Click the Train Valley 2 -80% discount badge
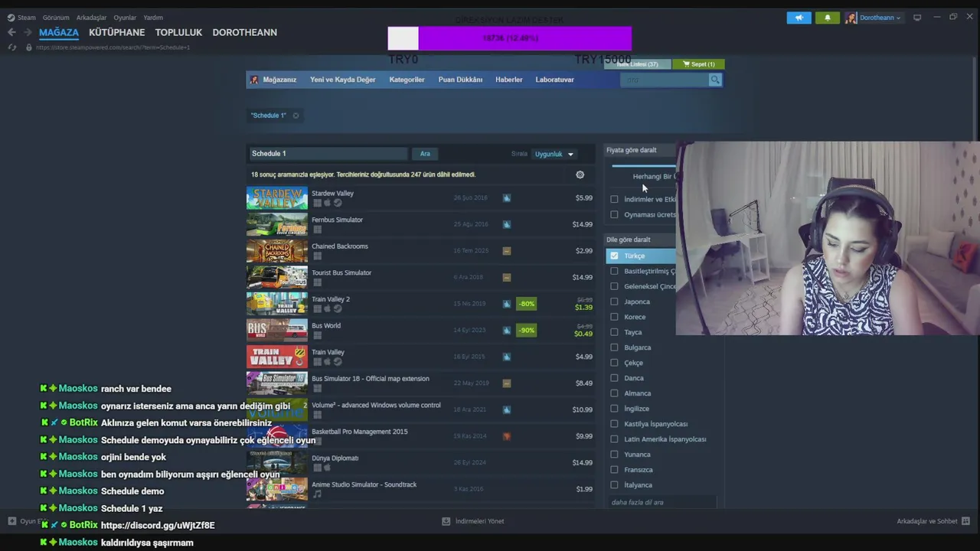 pyautogui.click(x=526, y=304)
